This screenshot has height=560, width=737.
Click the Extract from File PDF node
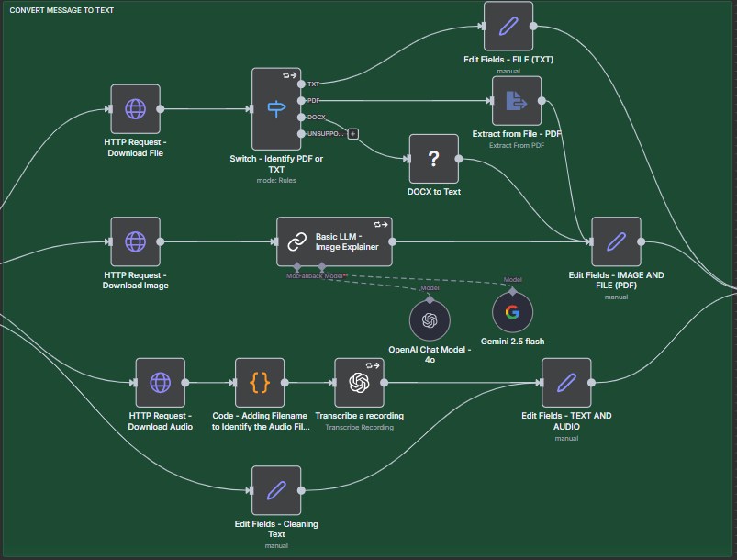click(x=517, y=101)
